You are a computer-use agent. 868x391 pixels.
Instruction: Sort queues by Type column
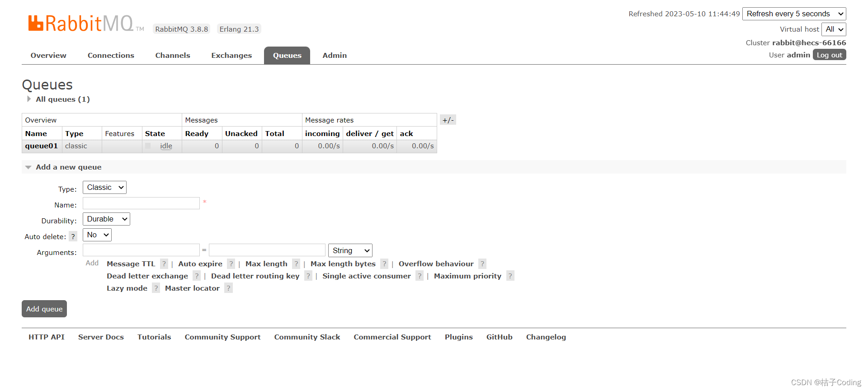click(74, 134)
